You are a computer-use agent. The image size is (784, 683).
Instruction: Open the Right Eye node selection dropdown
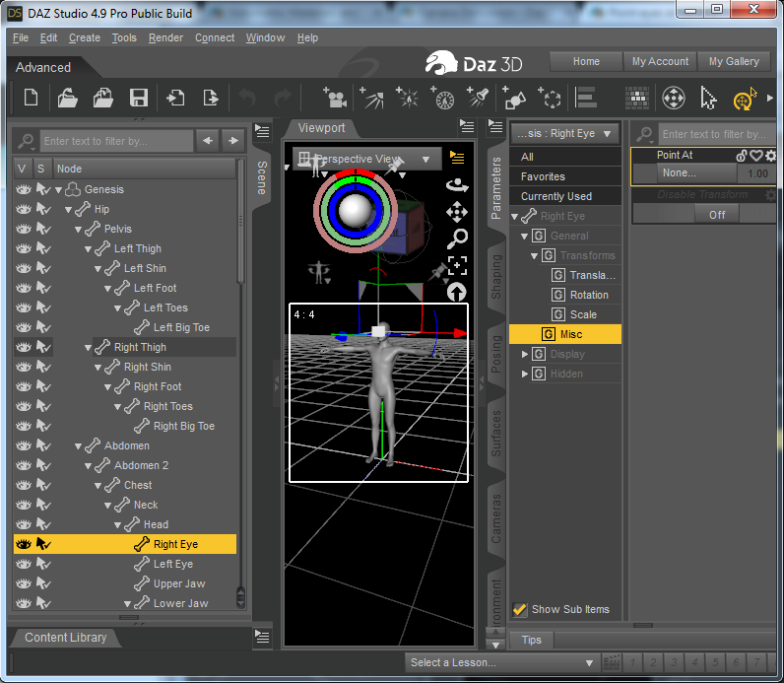tap(564, 134)
